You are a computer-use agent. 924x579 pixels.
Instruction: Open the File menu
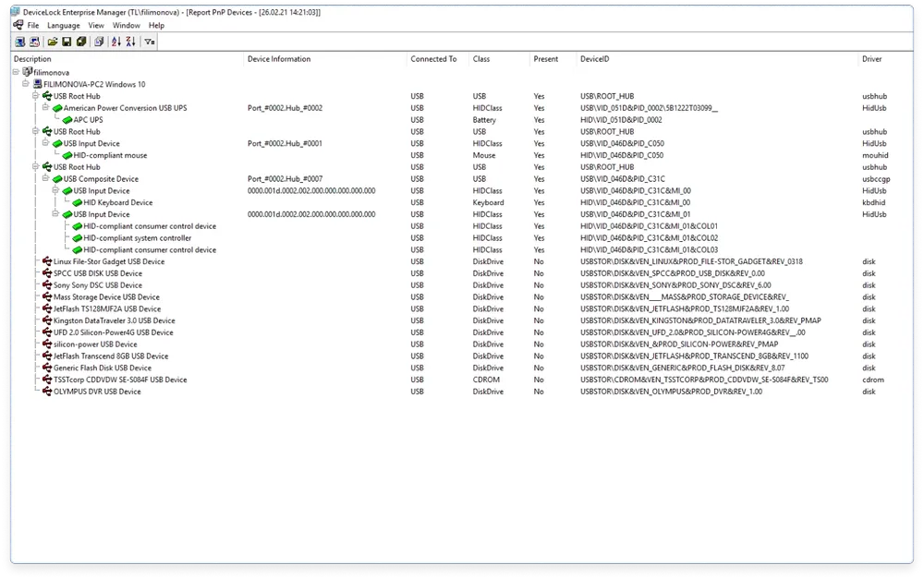pos(33,25)
